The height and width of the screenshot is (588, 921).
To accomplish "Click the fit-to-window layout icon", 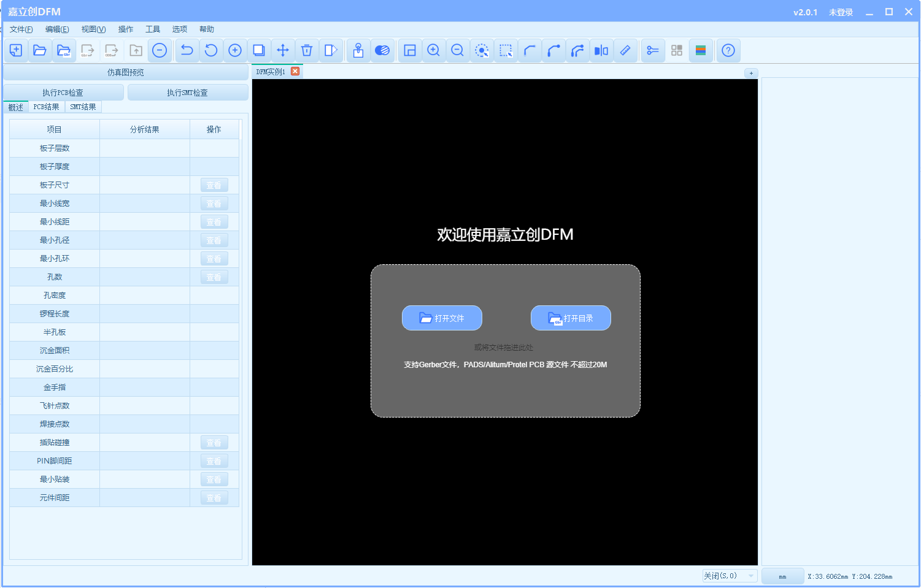I will (x=410, y=50).
